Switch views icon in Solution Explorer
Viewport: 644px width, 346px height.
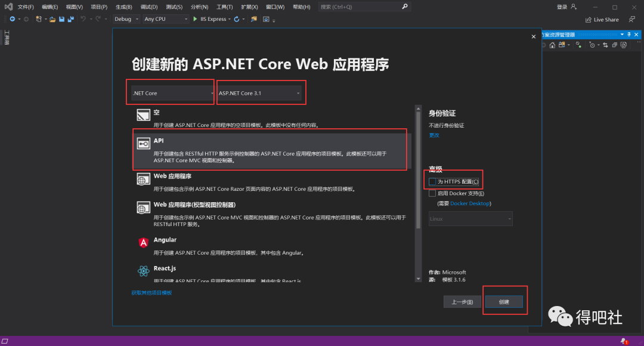(x=562, y=45)
